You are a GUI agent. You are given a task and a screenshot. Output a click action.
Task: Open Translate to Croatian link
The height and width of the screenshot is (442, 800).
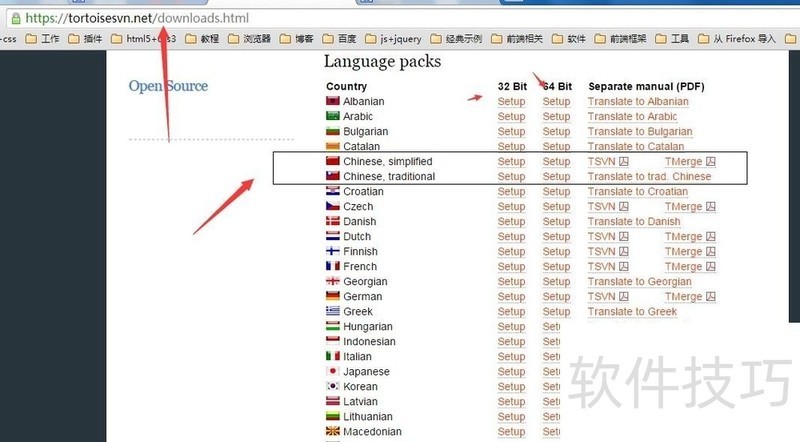(x=638, y=191)
